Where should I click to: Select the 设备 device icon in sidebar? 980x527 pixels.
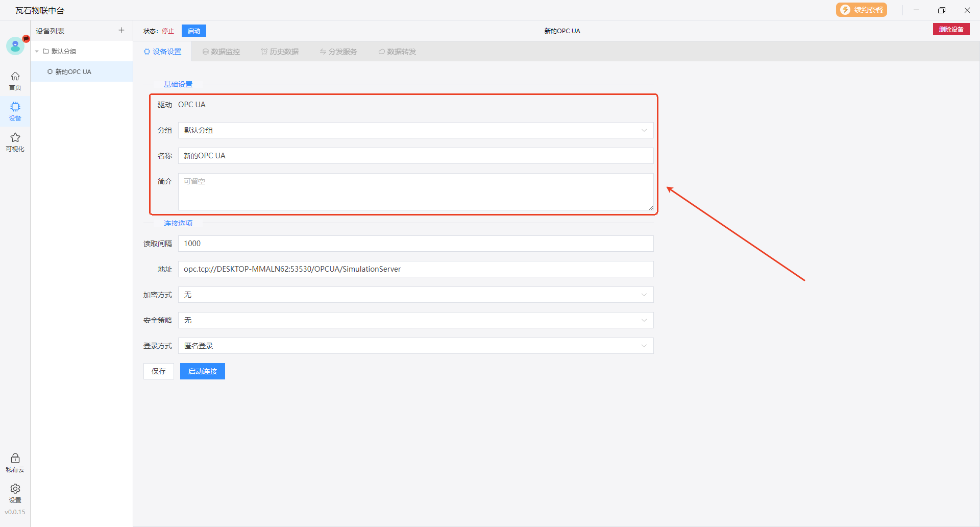pos(15,111)
